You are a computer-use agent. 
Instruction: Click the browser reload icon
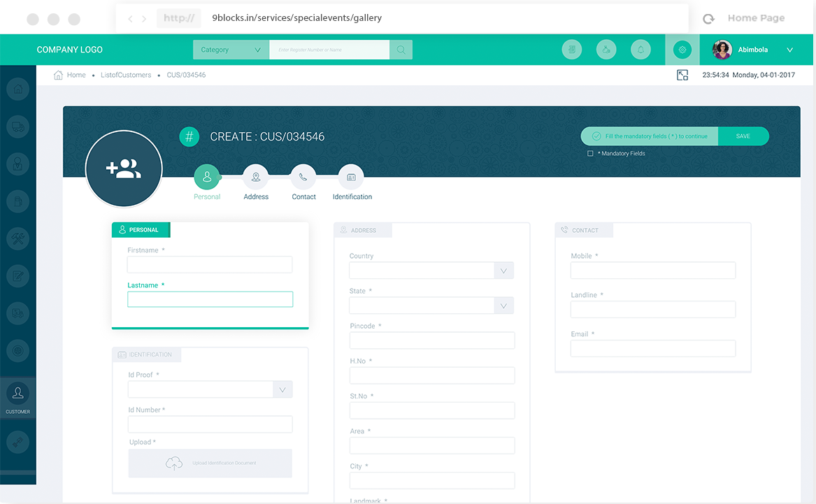[x=708, y=19]
